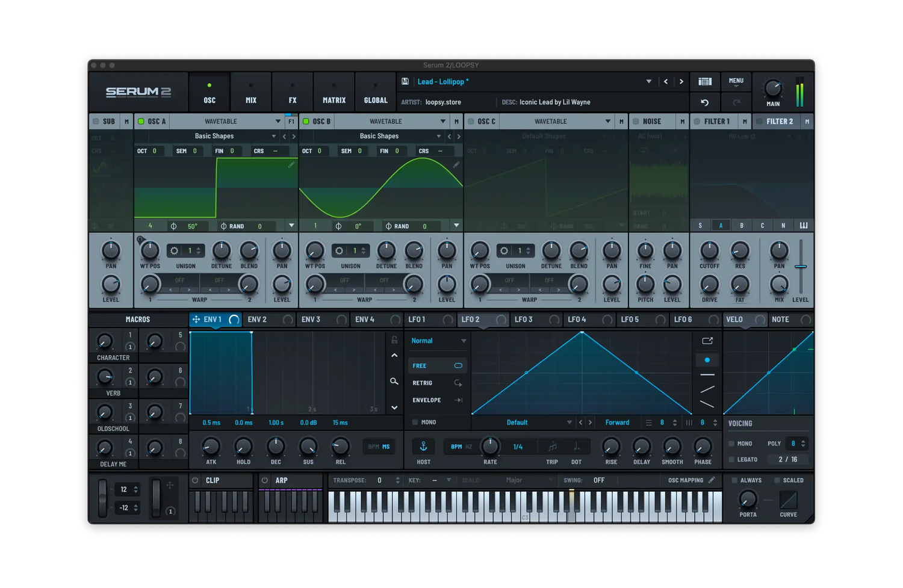Switch to the GLOBAL tab
This screenshot has width=903, height=588.
[x=376, y=93]
